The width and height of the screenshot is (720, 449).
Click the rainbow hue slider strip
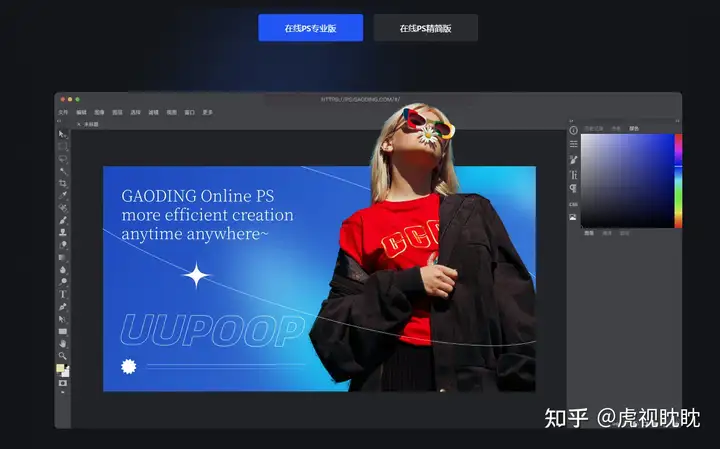(678, 180)
